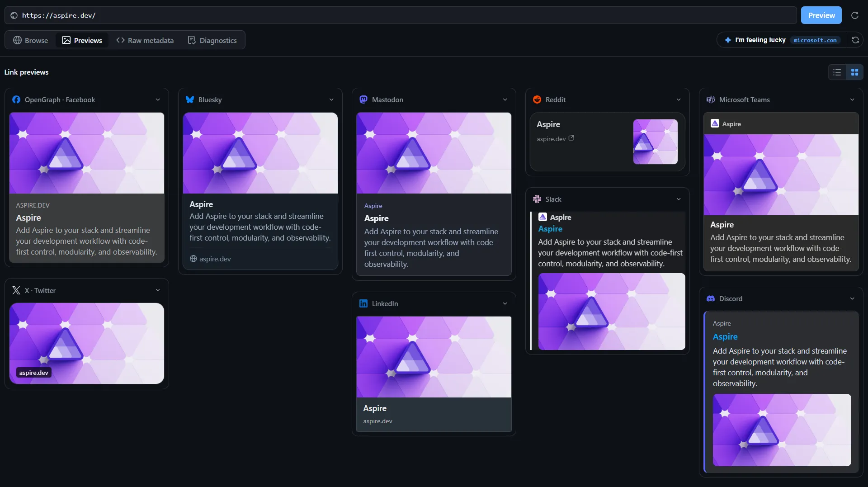The width and height of the screenshot is (868, 487).
Task: Collapse the Microsoft Teams preview panel
Action: [852, 99]
